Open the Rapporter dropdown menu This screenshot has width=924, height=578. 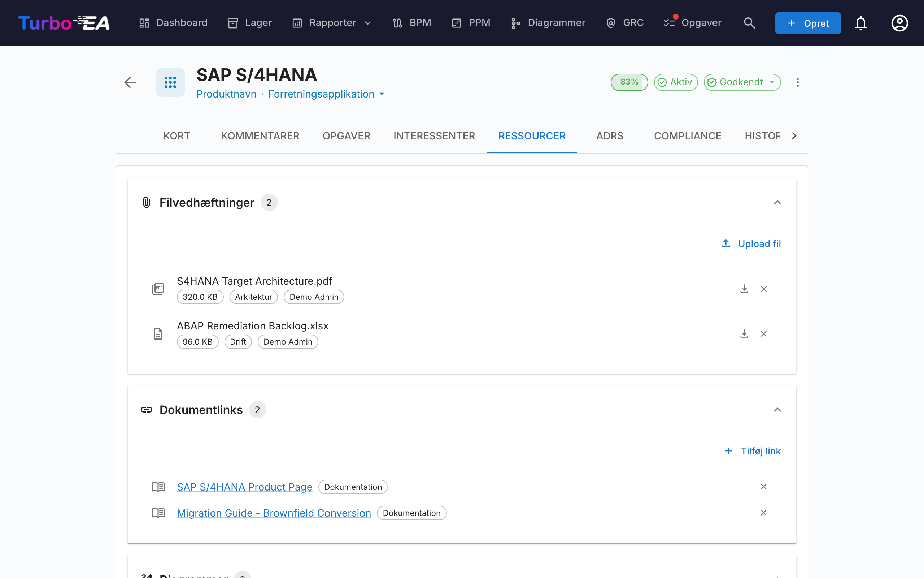[x=331, y=23]
